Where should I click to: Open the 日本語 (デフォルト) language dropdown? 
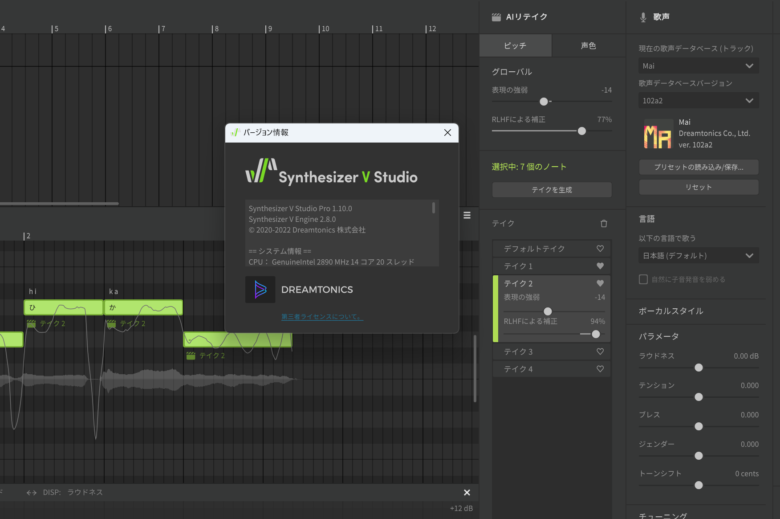click(x=698, y=255)
